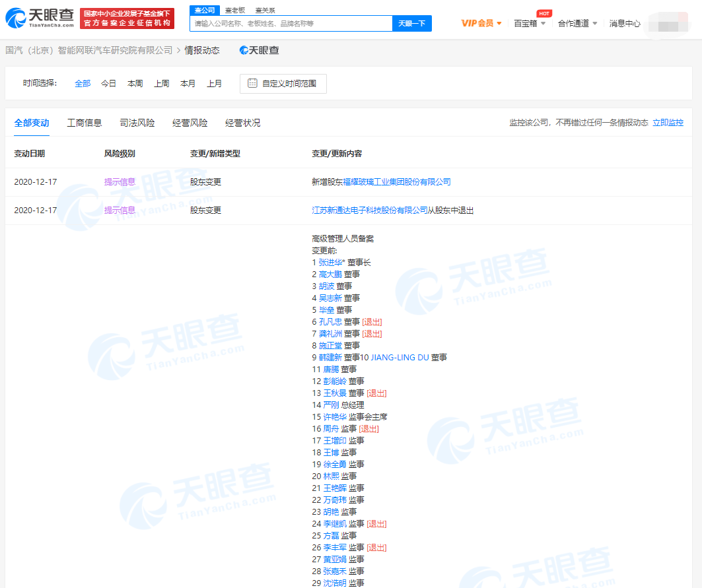Switch to the 经营状况 tab
This screenshot has width=702, height=588.
tap(242, 123)
